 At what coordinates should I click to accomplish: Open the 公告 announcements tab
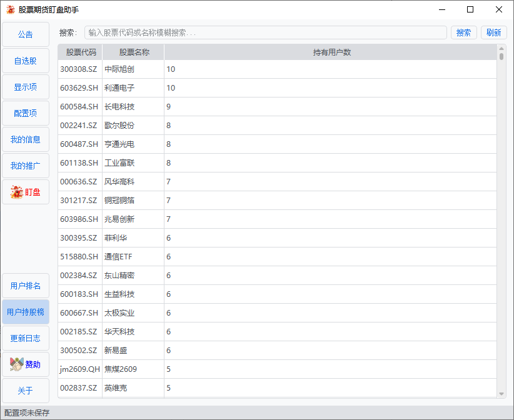26,34
